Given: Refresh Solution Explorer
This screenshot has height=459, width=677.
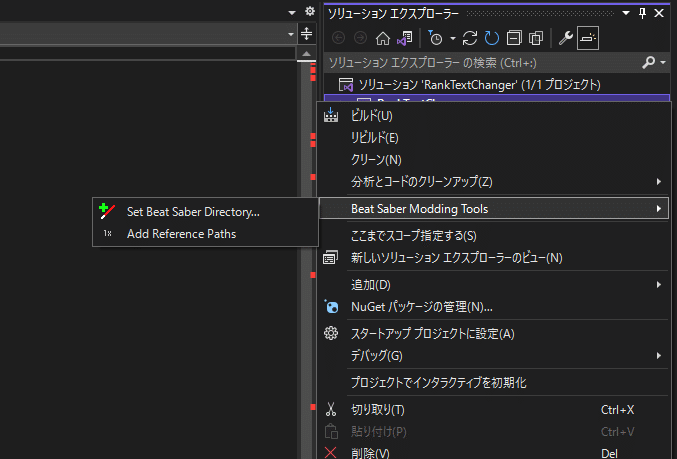Looking at the screenshot, I should coord(492,38).
